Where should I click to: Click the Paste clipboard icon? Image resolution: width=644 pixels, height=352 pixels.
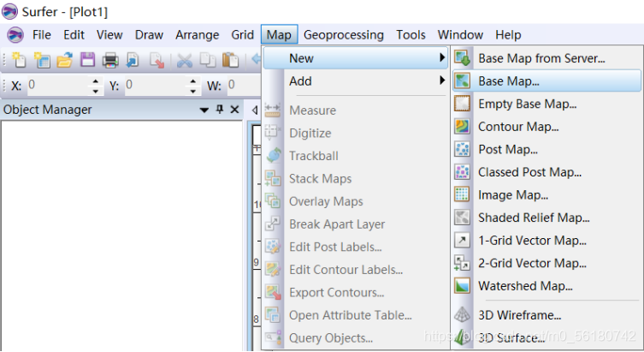(x=230, y=60)
